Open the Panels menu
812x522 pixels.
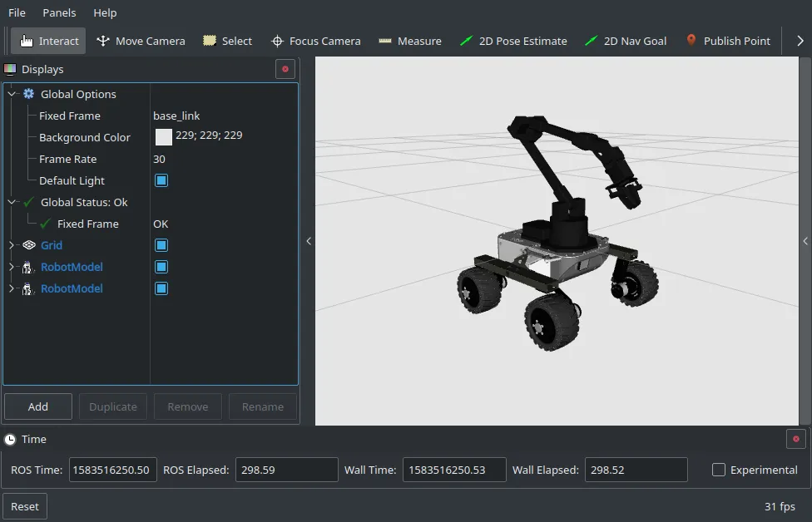(x=58, y=12)
